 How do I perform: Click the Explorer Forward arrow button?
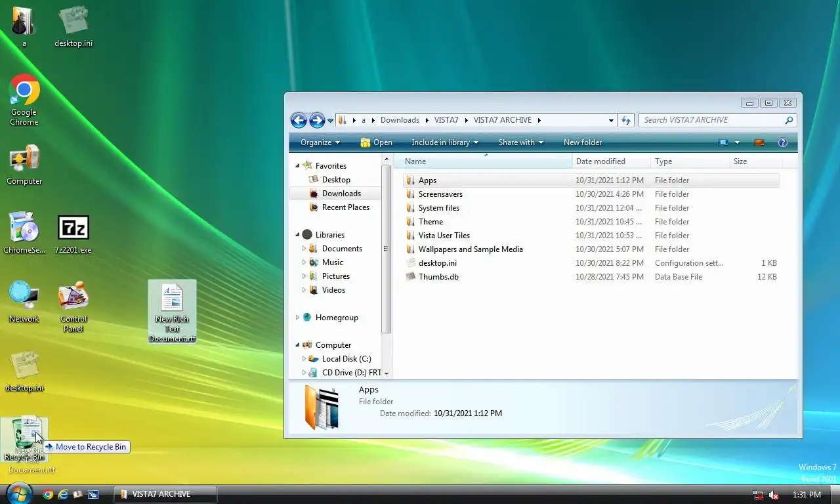317,120
